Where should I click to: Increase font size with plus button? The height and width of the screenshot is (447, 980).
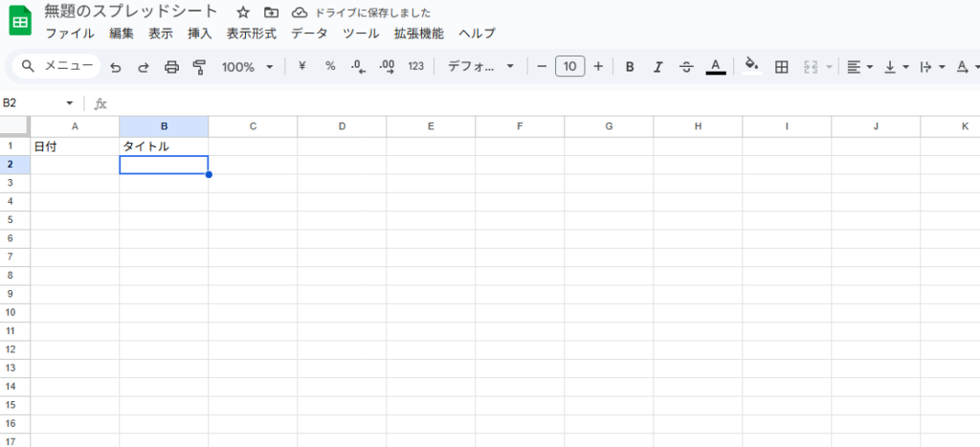pyautogui.click(x=598, y=67)
